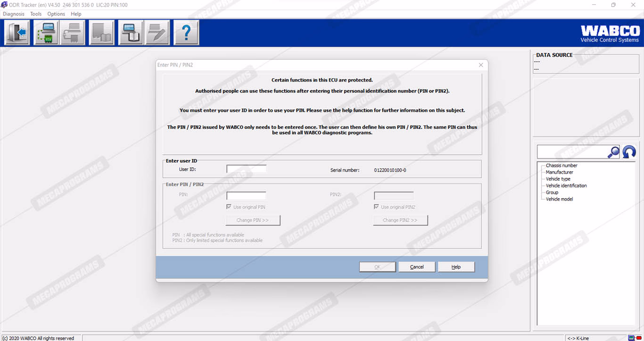644x341 pixels.
Task: Click the WABCO Vehicle Control Systems logo
Action: (x=610, y=34)
